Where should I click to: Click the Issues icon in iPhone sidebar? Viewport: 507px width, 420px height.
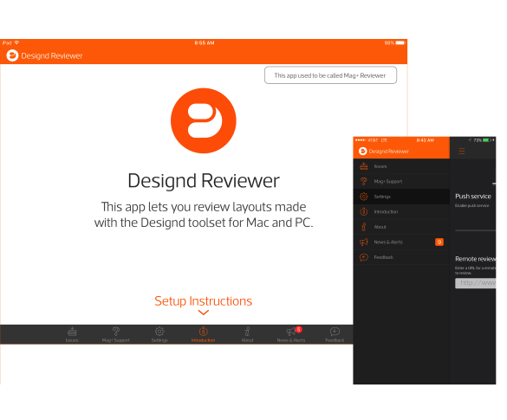[364, 166]
